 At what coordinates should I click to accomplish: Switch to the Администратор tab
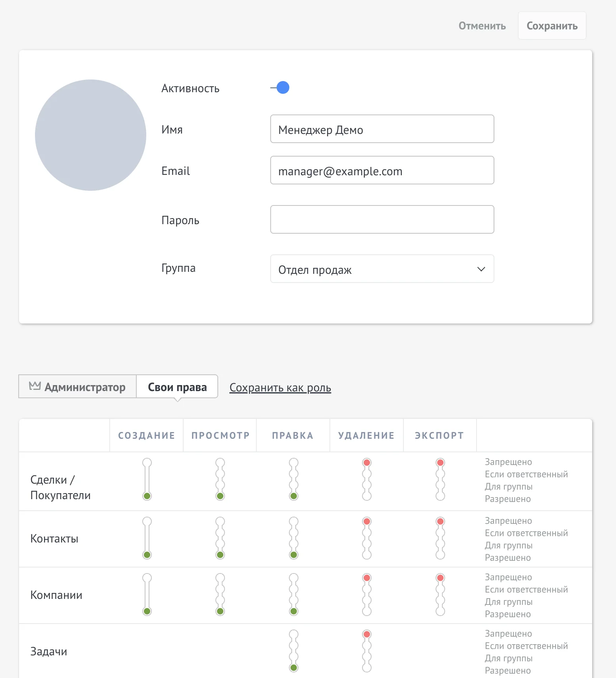[x=77, y=387]
